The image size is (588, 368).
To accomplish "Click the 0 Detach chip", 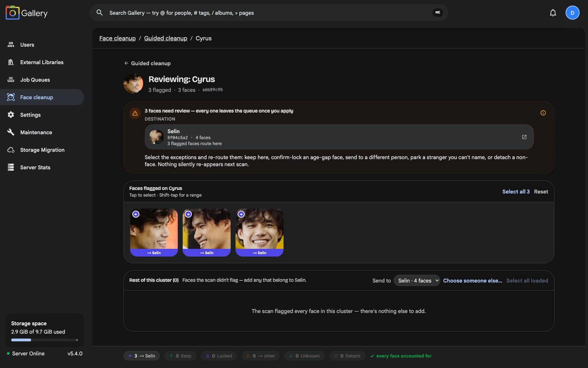I will [347, 356].
